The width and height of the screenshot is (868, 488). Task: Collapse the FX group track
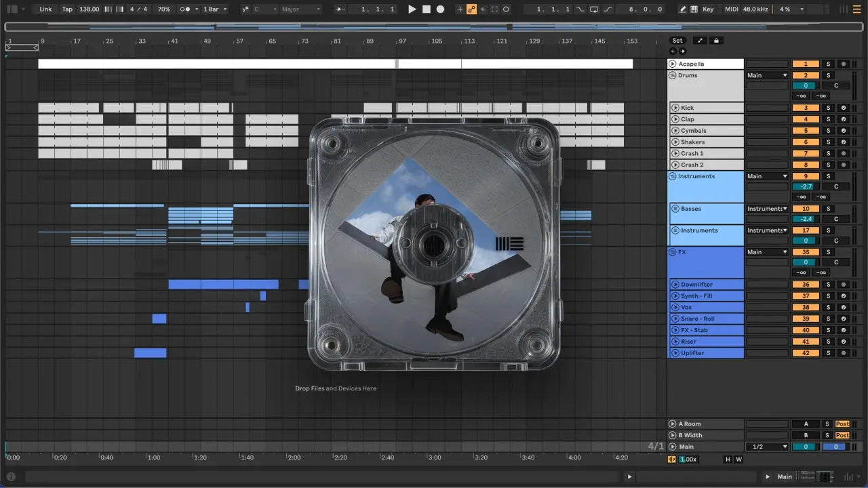pyautogui.click(x=673, y=252)
